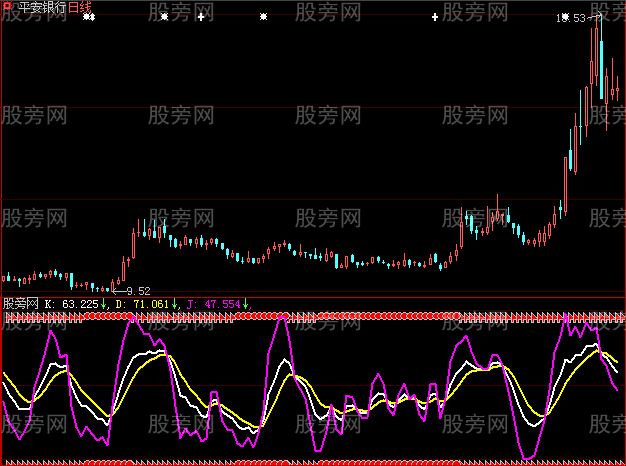Click the green arrow after the K value

coord(104,303)
